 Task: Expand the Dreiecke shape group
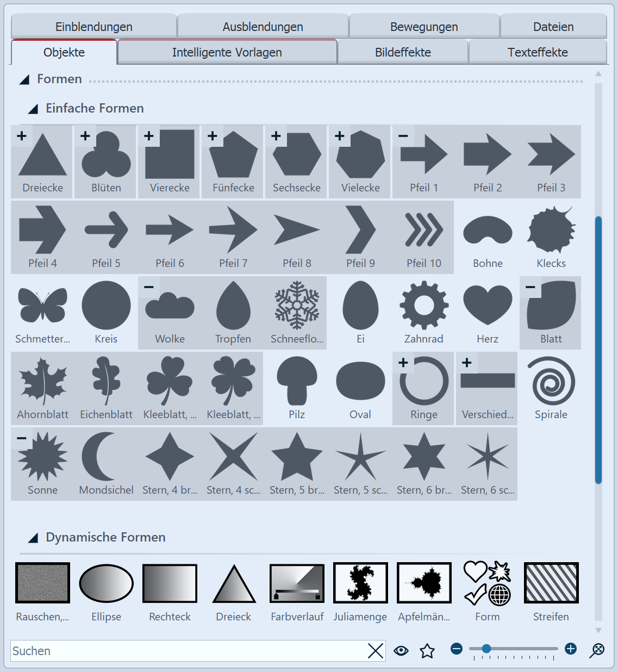point(22,136)
